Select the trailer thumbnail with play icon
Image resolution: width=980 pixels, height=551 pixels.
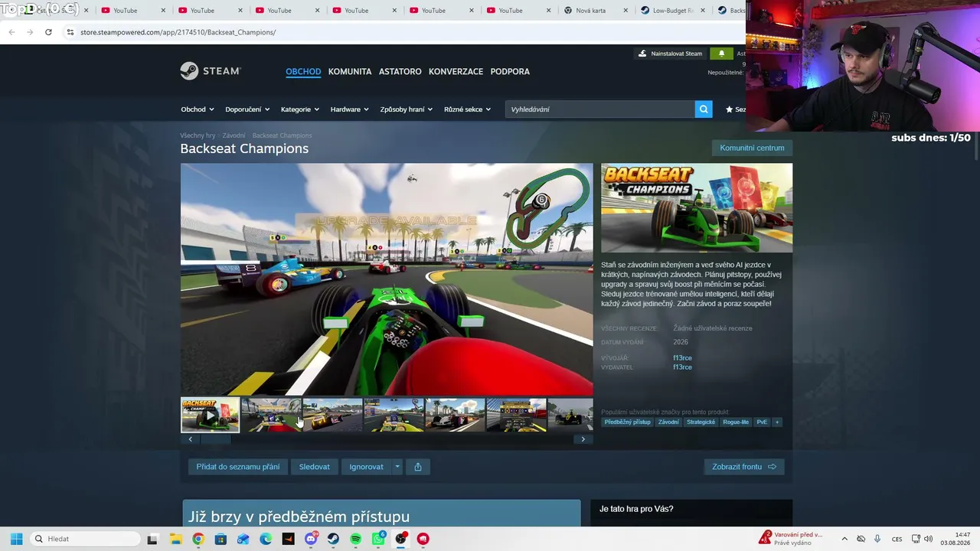click(210, 416)
